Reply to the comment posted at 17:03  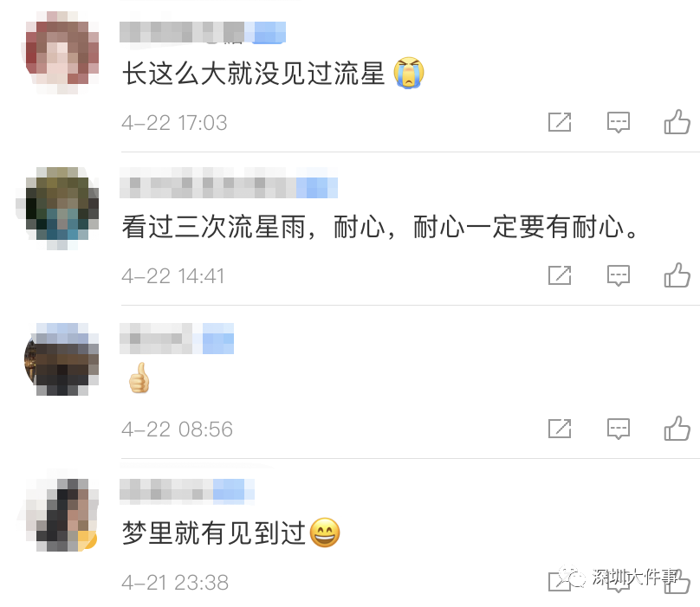(x=619, y=122)
